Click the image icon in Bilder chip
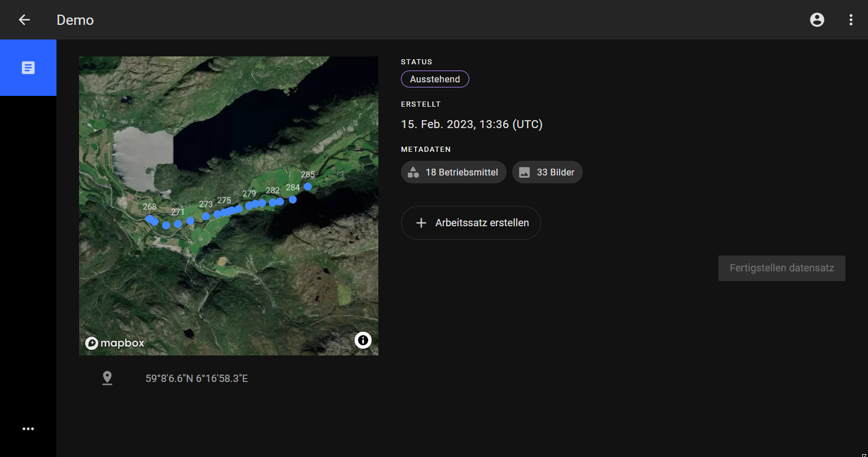The width and height of the screenshot is (868, 457). [525, 172]
